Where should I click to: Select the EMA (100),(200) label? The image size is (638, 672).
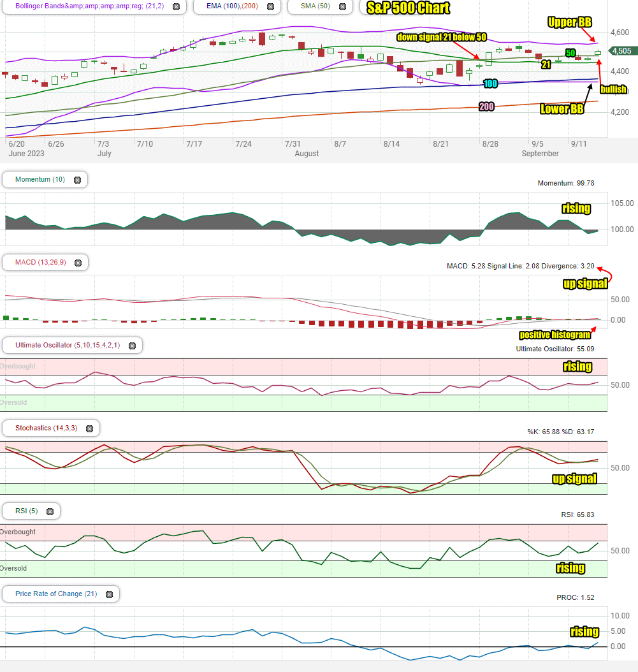[x=232, y=6]
